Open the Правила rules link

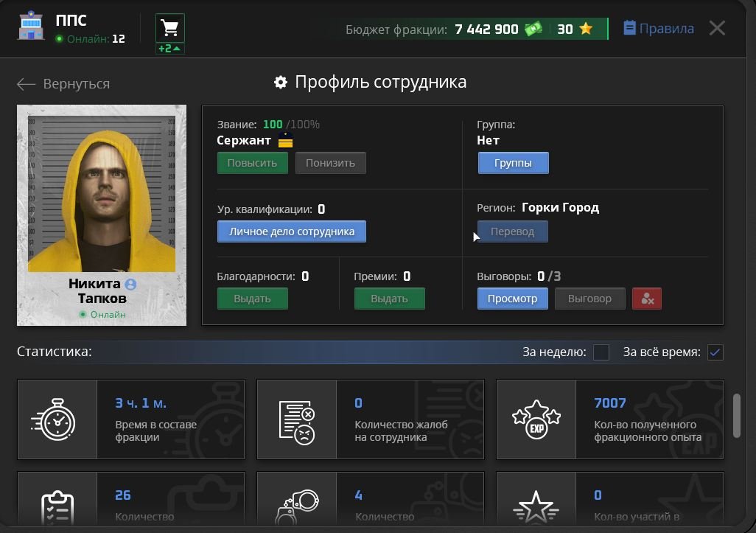(659, 29)
